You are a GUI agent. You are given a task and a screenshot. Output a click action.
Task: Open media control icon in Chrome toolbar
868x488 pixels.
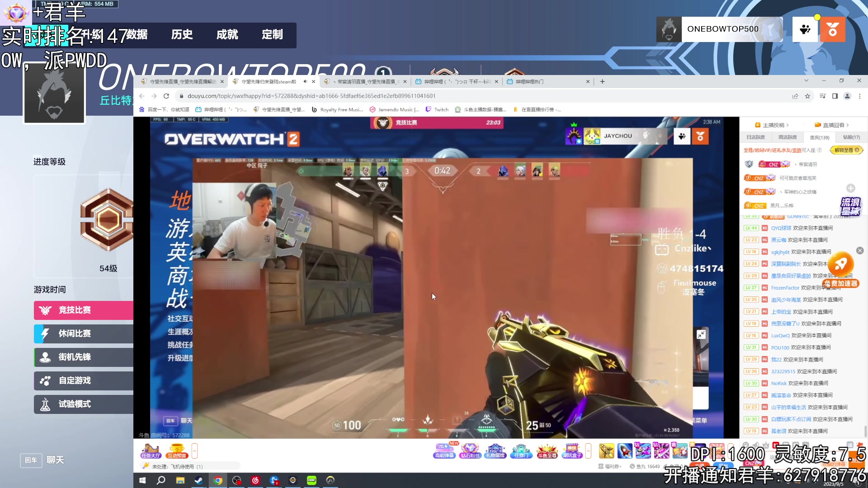point(822,96)
